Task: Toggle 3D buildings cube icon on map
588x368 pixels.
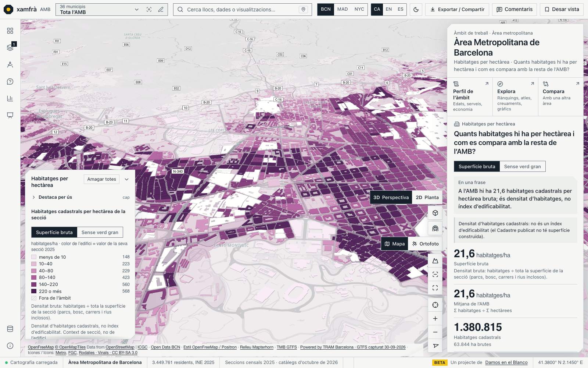Action: click(435, 213)
